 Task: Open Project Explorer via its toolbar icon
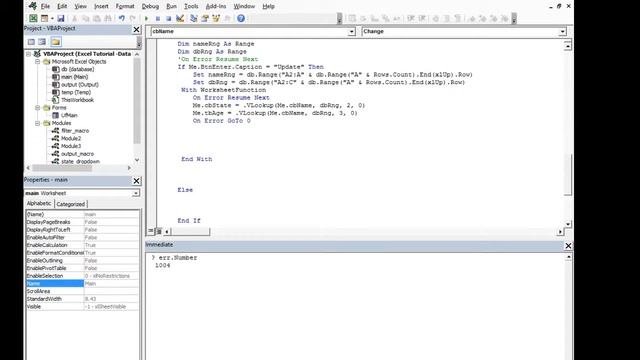point(193,18)
